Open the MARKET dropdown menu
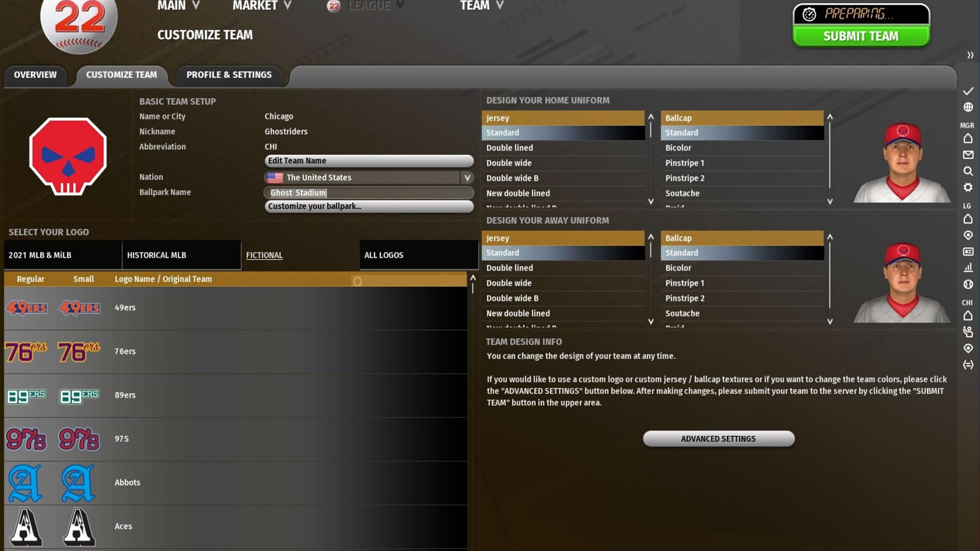 coord(262,6)
